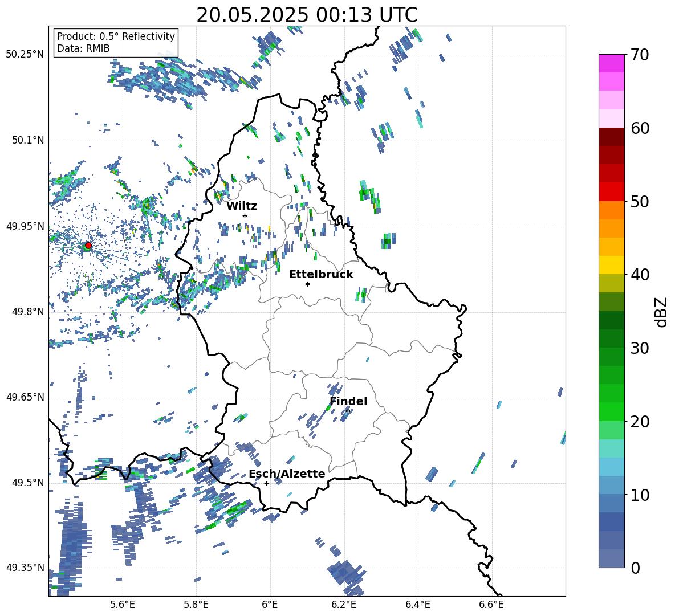Viewport: 675px width, 616px height.
Task: Click the Findel station cross marker
Action: pos(347,411)
